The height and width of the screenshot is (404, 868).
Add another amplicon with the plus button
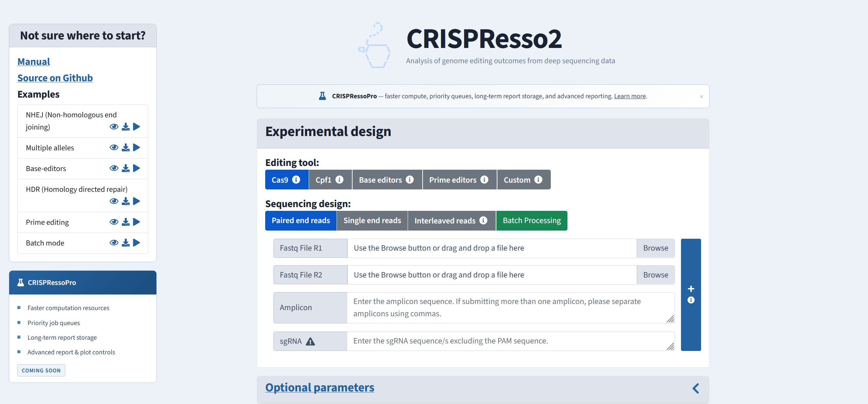[x=691, y=288]
